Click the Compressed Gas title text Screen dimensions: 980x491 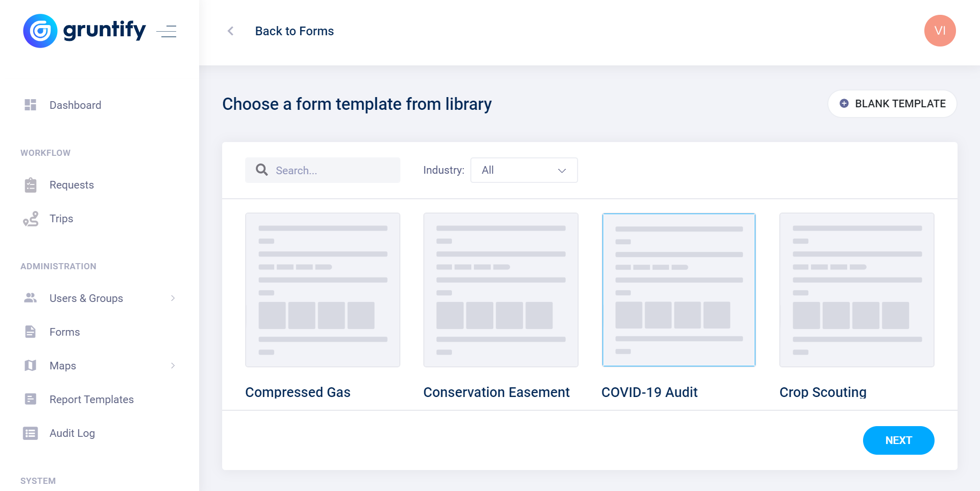click(298, 392)
